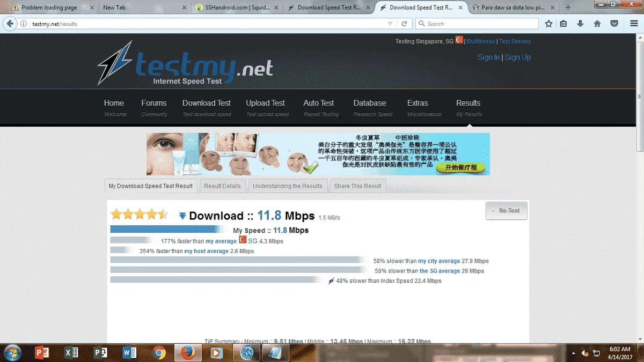Image resolution: width=644 pixels, height=362 pixels.
Task: Open a new browser tab with plus
Action: [x=568, y=8]
